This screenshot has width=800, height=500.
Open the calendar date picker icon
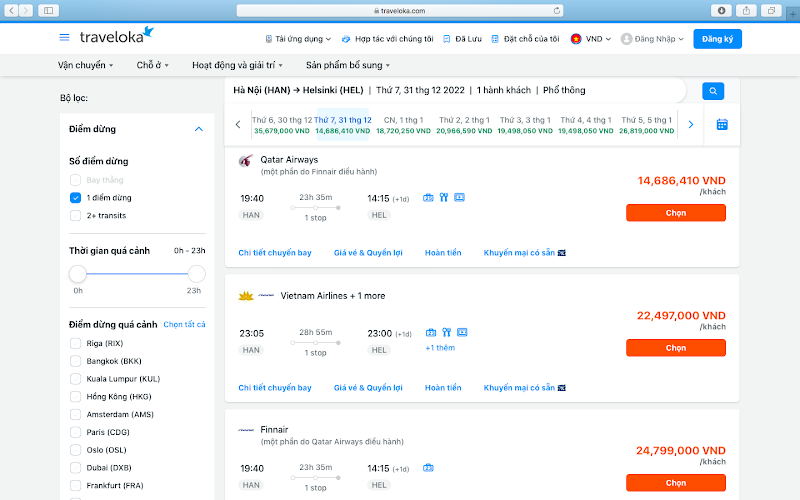coord(721,125)
